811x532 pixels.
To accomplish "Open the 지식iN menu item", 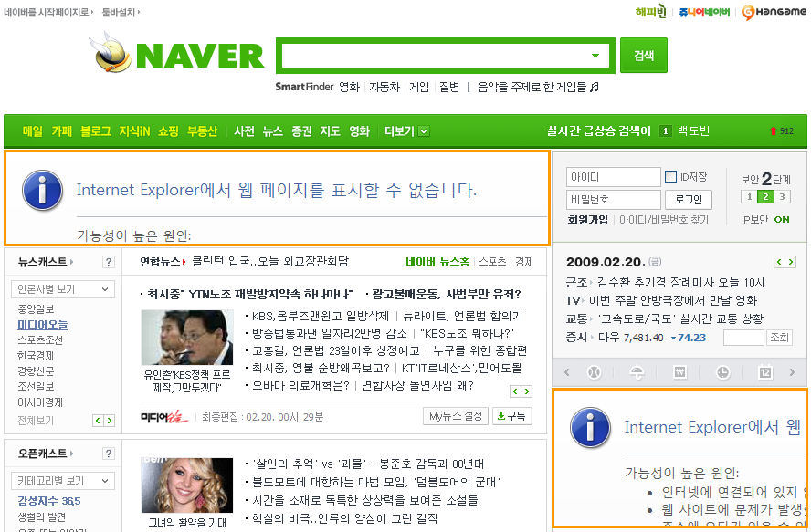I will point(134,131).
